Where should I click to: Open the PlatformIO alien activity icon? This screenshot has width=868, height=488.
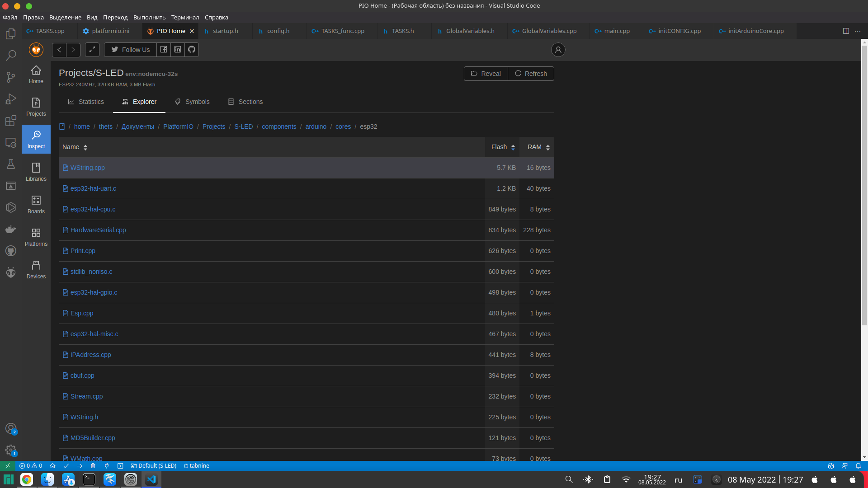[11, 272]
